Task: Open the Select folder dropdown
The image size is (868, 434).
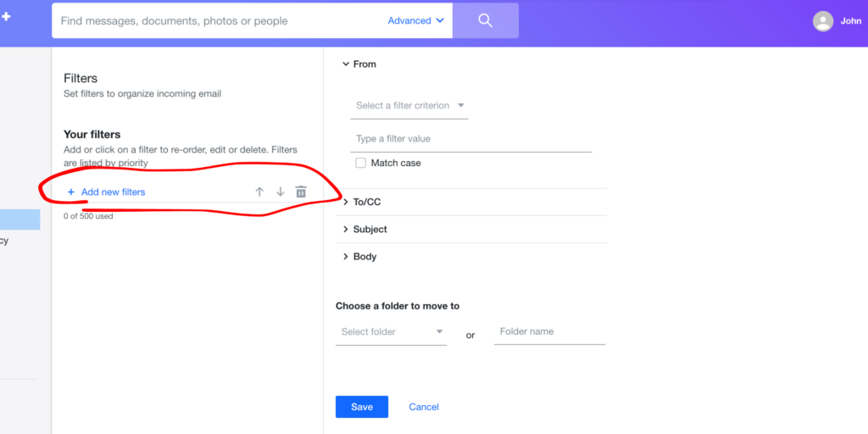Action: 391,332
